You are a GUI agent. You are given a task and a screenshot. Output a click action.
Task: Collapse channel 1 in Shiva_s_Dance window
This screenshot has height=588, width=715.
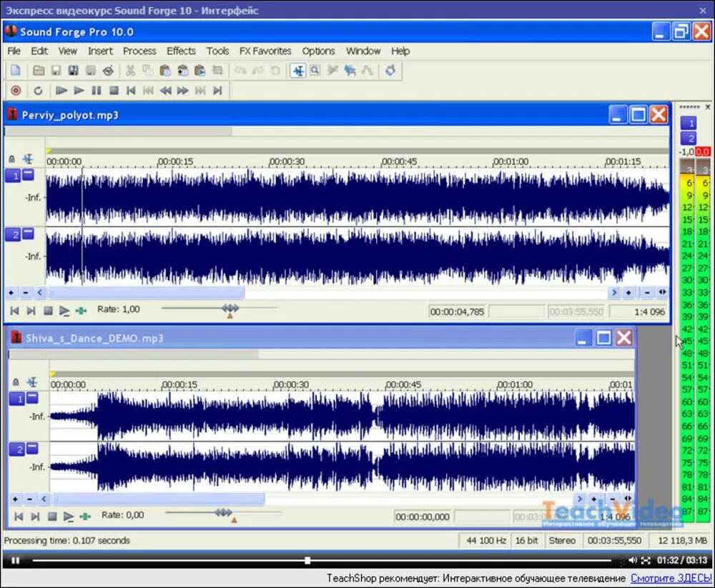pos(32,398)
